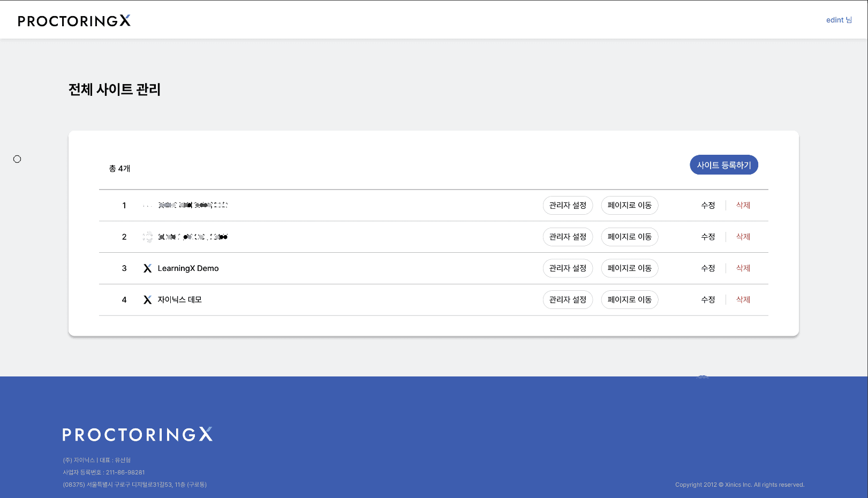Screen dimensions: 868x498
Task: Open 관리자 설정 for row 1
Action: coord(568,206)
